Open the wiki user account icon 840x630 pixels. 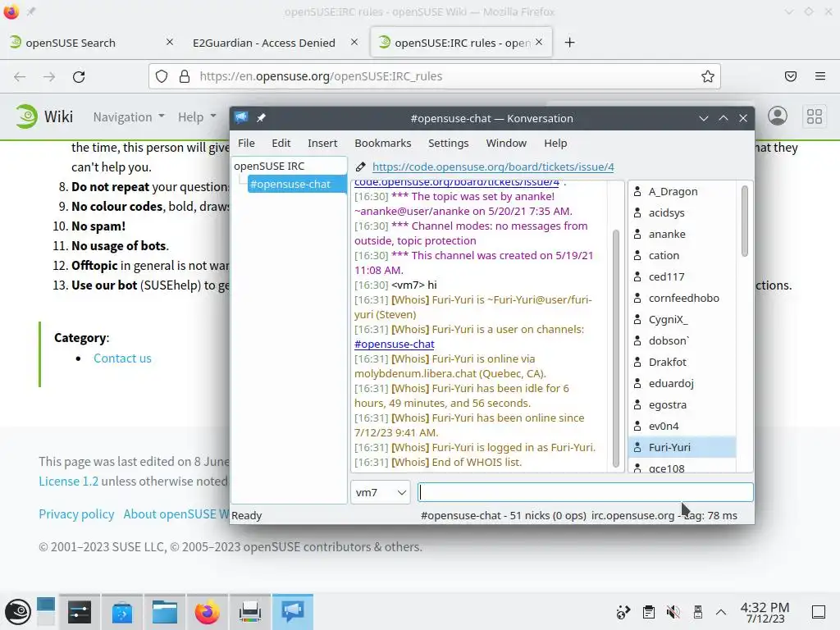click(778, 116)
